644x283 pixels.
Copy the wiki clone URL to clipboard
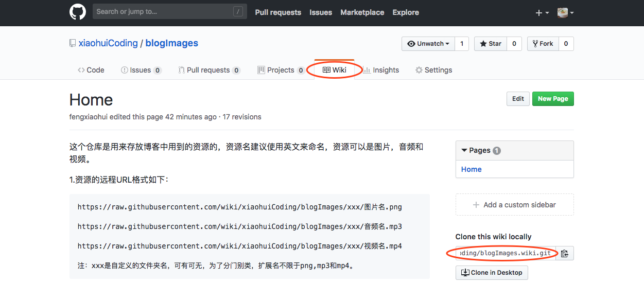(565, 253)
